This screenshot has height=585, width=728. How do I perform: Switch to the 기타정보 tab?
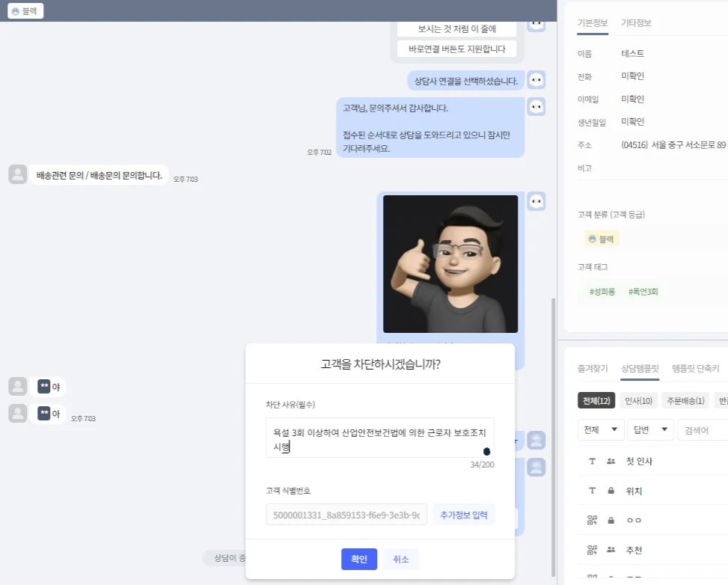tap(637, 23)
